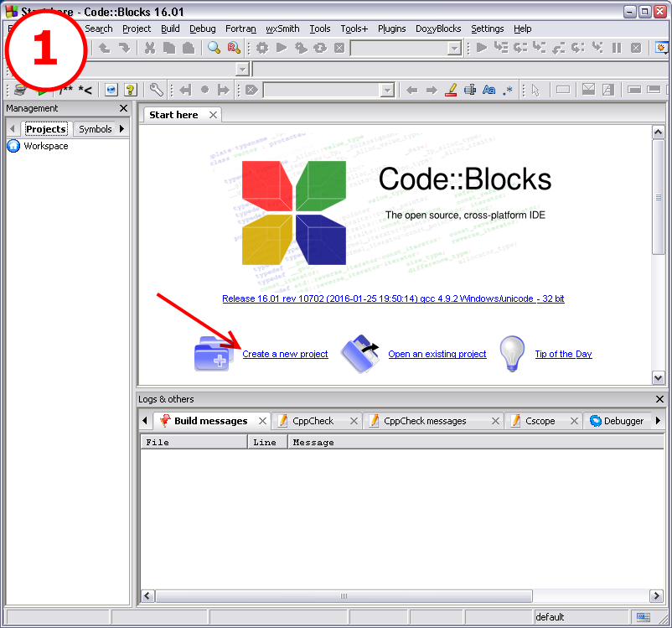Click the DoxyBlocks HTML documentation icon

pyautogui.click(x=111, y=90)
